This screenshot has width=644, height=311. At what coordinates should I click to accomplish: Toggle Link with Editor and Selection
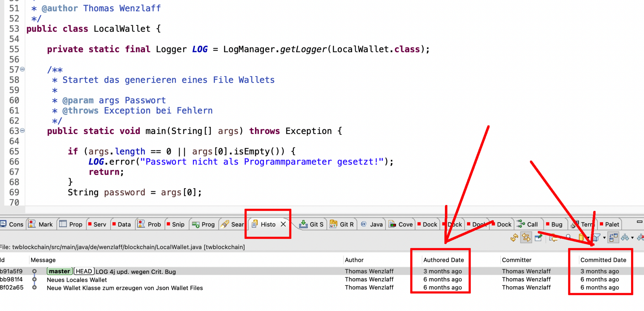pyautogui.click(x=526, y=237)
